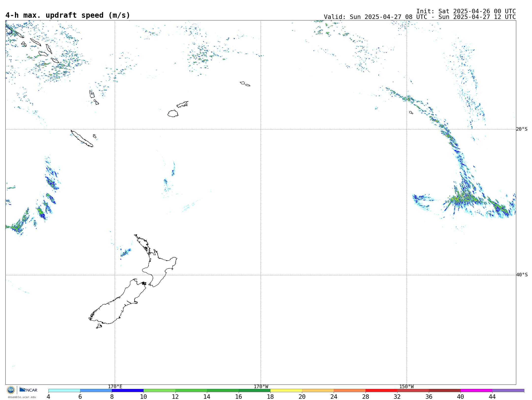Click the 170°W longitude label
The width and height of the screenshot is (532, 400).
pos(261,387)
